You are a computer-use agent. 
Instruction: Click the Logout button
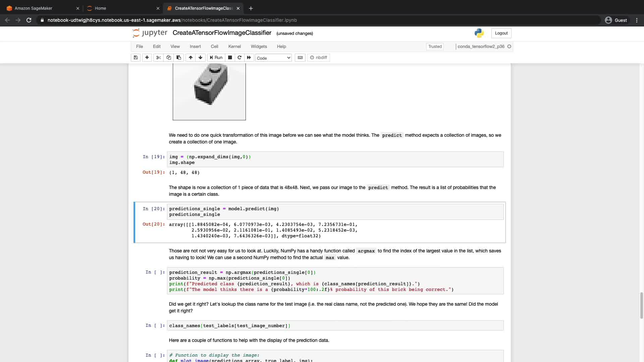501,33
